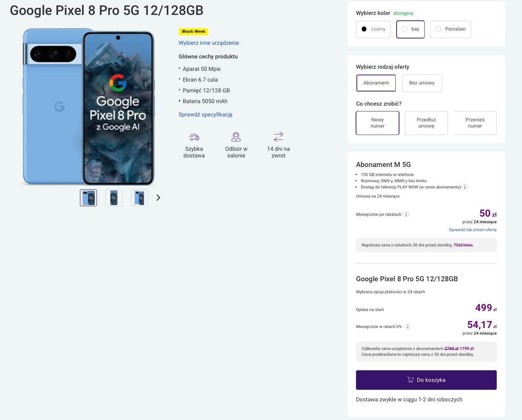522x420 pixels.
Task: Click the Black Week yellow badge
Action: click(x=193, y=31)
